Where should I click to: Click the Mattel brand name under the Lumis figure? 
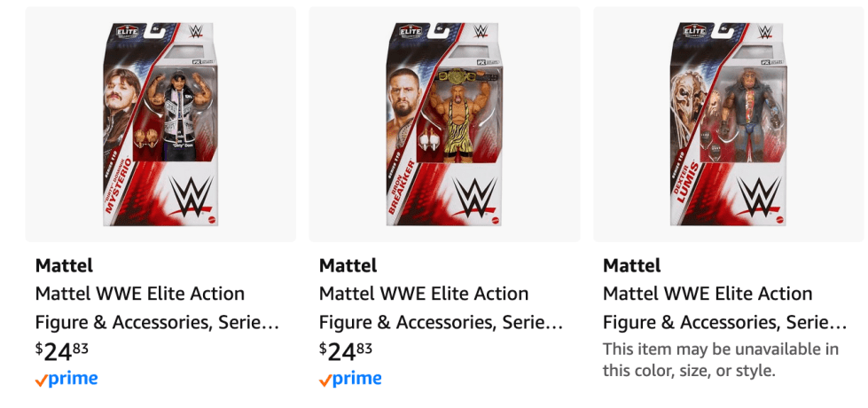pos(631,265)
